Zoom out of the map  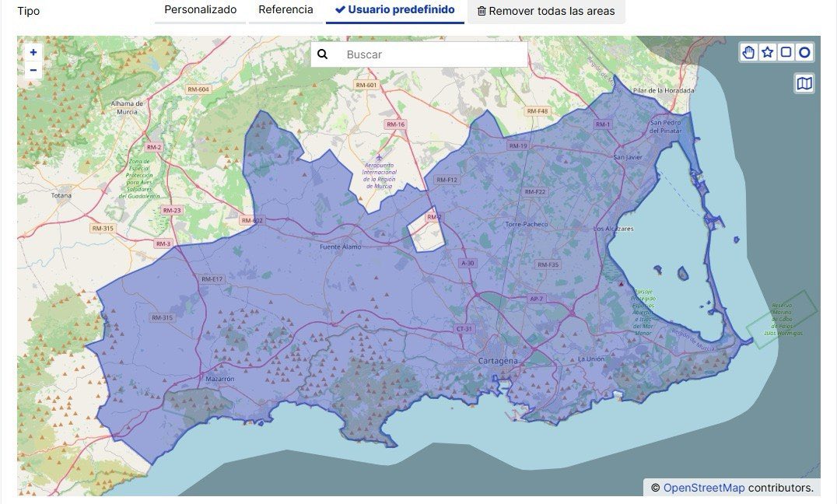(33, 70)
